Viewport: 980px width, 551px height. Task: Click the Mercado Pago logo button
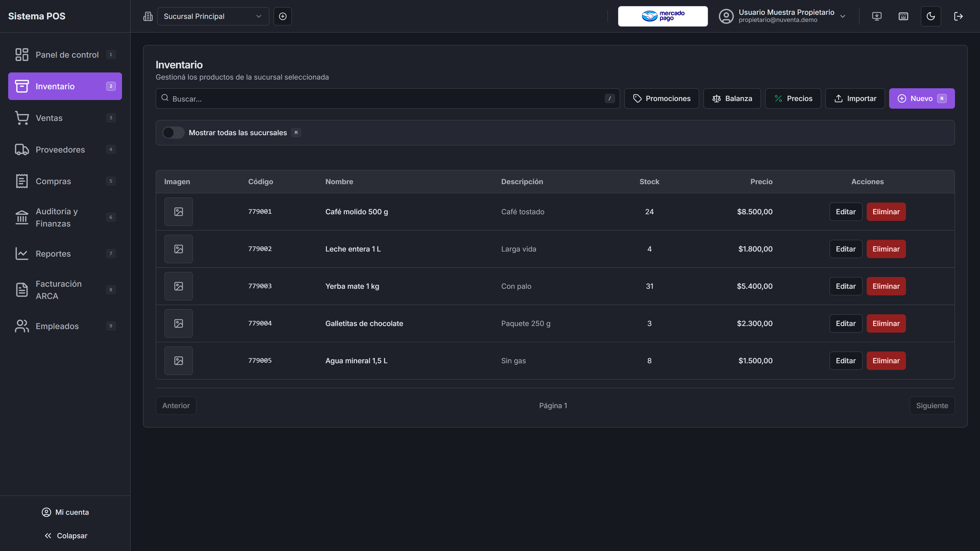663,16
